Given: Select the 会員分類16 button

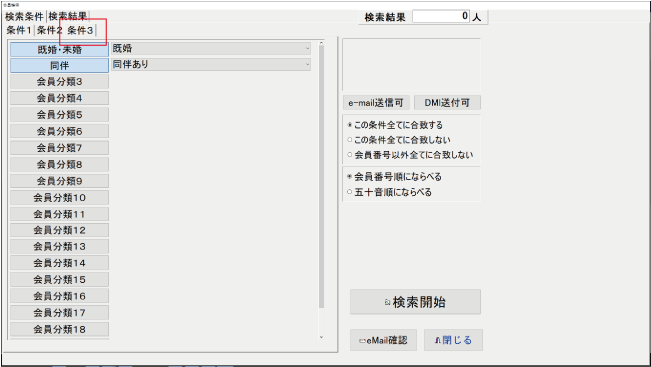Looking at the screenshot, I should point(59,296).
